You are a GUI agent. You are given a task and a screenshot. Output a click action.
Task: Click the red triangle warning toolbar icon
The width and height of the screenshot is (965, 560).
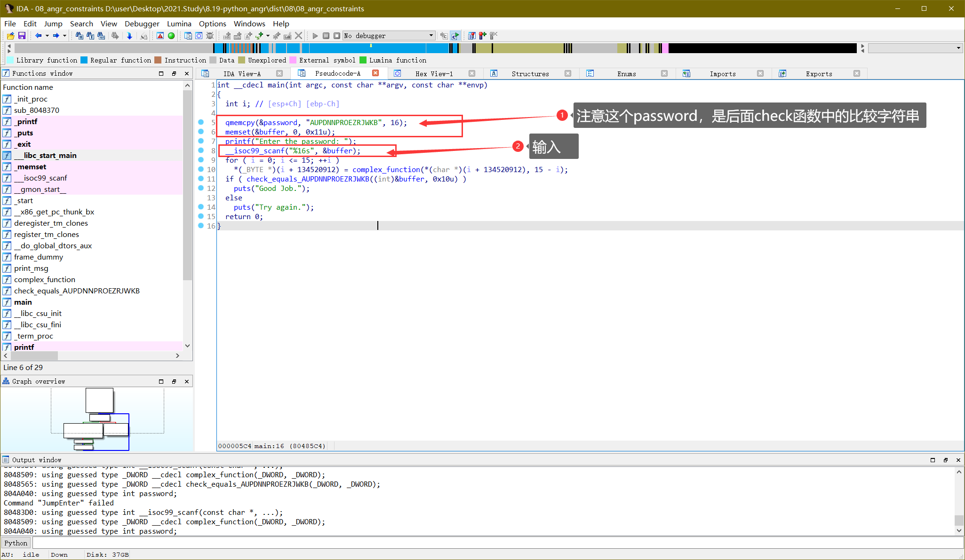(x=160, y=36)
